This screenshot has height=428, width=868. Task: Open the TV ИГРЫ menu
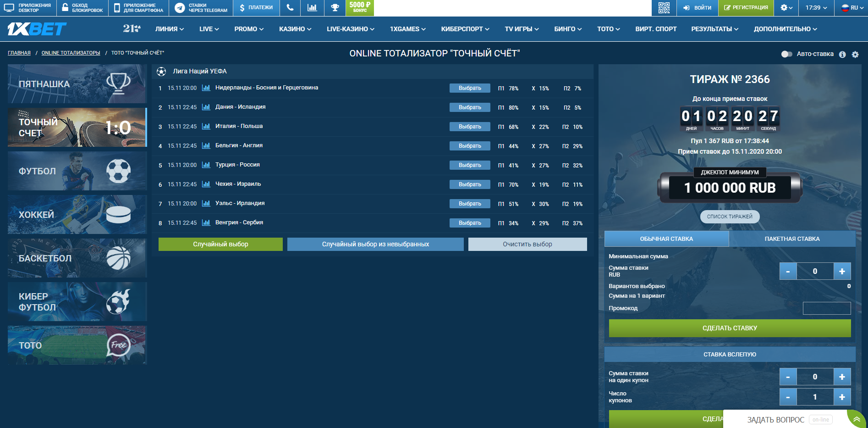coord(522,29)
